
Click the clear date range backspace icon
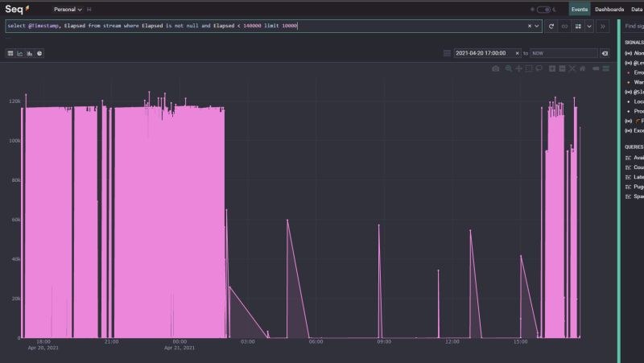[605, 53]
